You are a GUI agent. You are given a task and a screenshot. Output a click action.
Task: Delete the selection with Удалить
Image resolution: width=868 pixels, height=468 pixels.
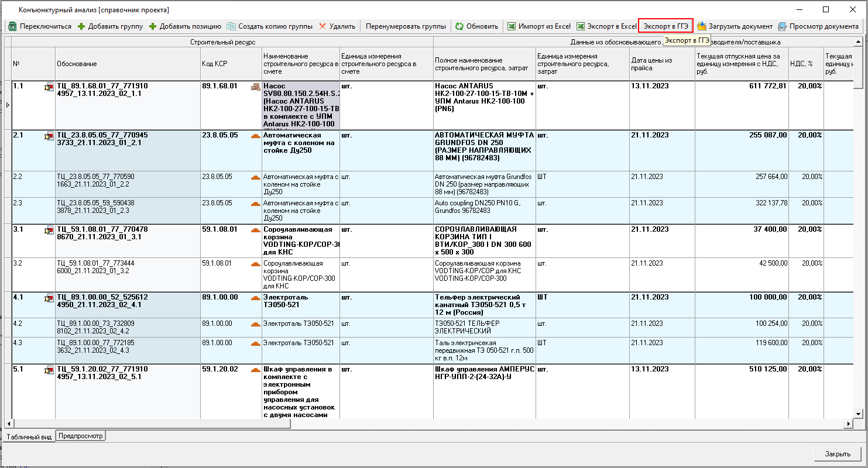(337, 26)
